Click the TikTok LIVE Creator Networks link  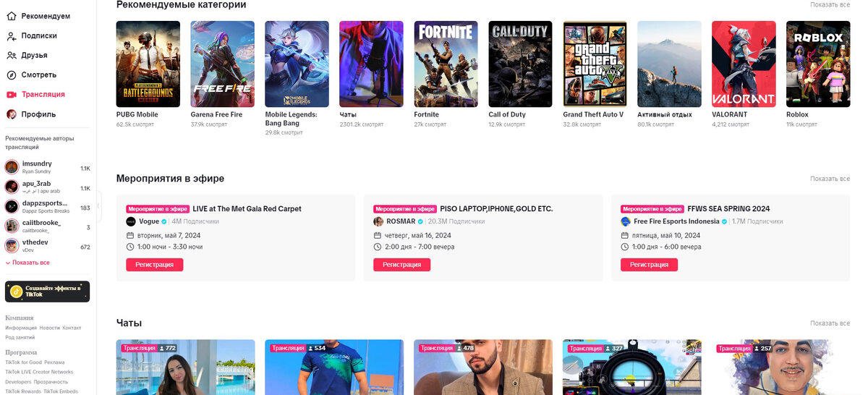[39, 372]
